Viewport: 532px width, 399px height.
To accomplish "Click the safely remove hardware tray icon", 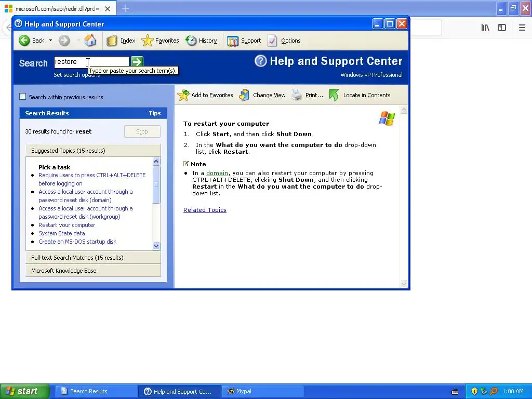I will click(484, 392).
